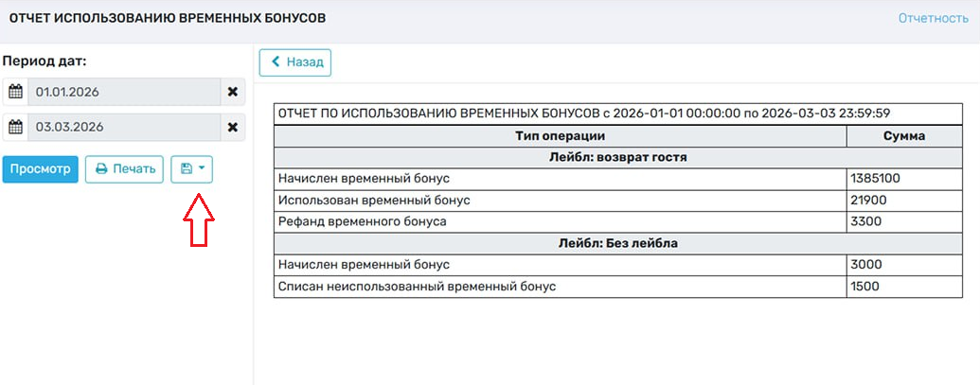Click the 1385100 sum cell
The height and width of the screenshot is (385, 980).
click(x=903, y=179)
